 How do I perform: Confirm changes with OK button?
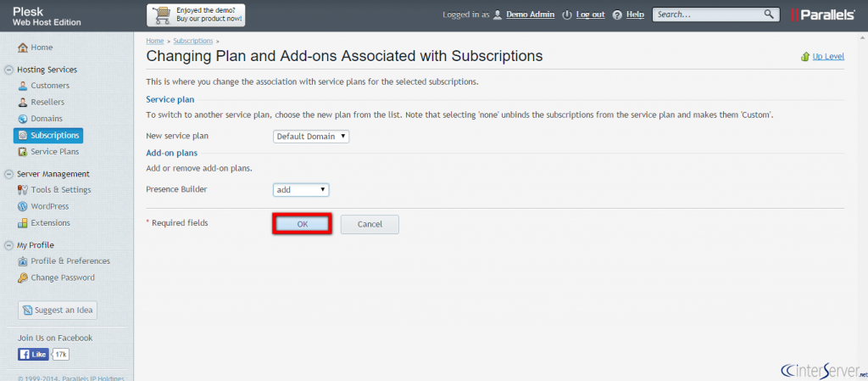tap(303, 224)
